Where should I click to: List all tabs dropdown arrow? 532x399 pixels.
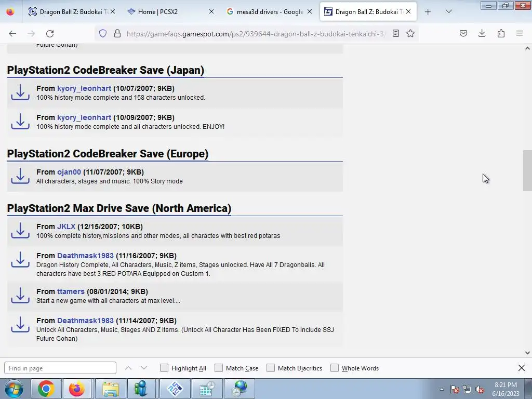[448, 12]
